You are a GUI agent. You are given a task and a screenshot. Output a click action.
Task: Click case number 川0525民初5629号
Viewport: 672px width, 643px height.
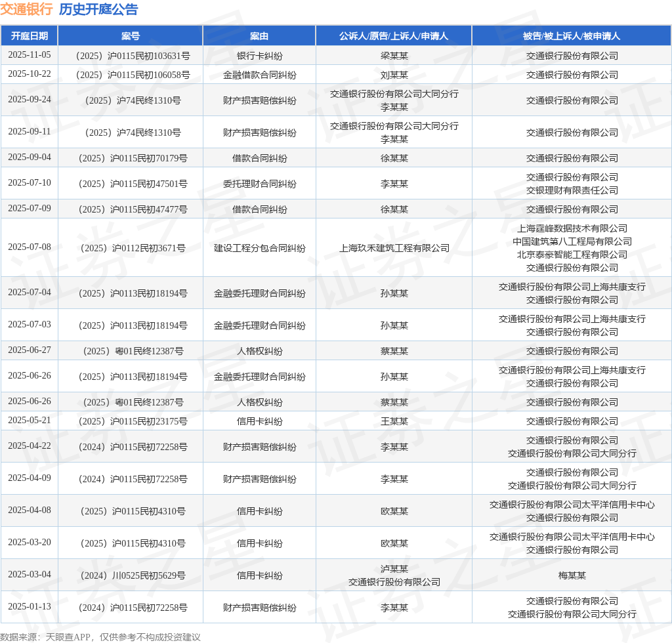point(133,575)
